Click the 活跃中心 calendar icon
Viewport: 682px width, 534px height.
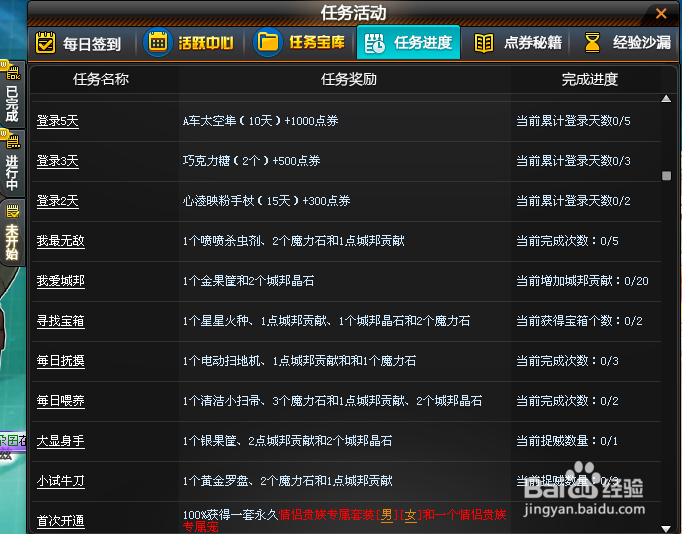click(x=157, y=42)
